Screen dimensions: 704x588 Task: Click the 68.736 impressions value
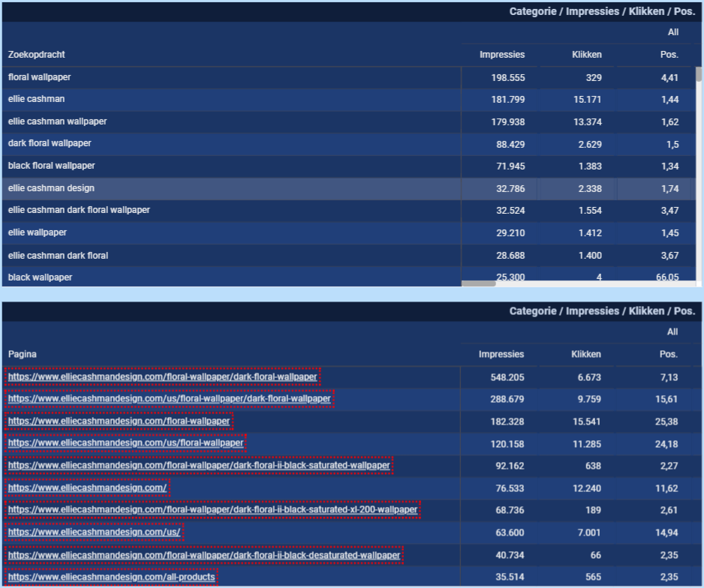pos(510,511)
